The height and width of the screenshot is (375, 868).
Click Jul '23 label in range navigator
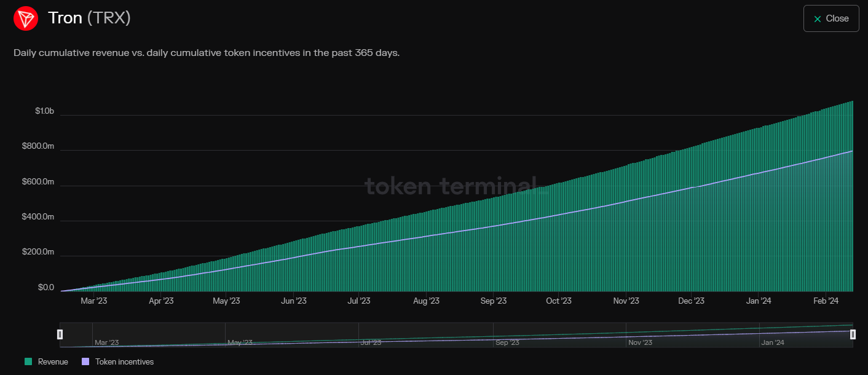point(370,342)
